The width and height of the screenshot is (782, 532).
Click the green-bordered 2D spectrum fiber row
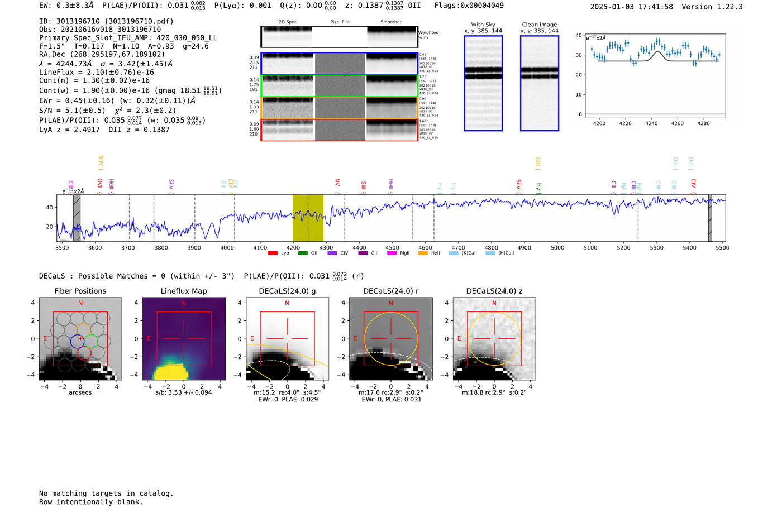[x=339, y=86]
